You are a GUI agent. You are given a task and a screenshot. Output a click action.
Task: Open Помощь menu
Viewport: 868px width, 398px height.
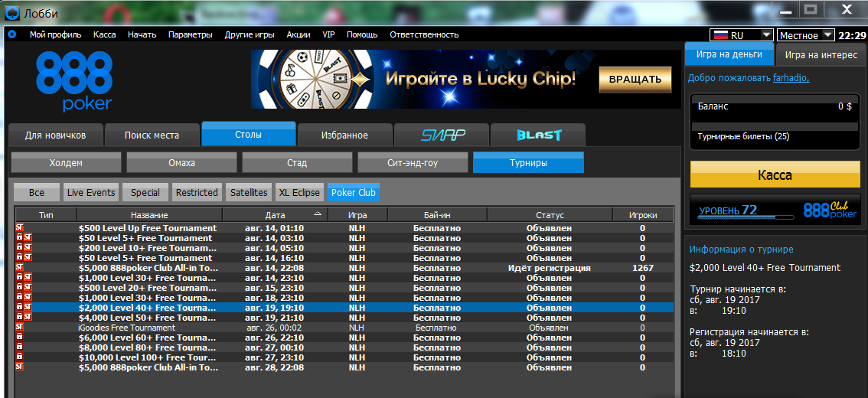pyautogui.click(x=362, y=34)
